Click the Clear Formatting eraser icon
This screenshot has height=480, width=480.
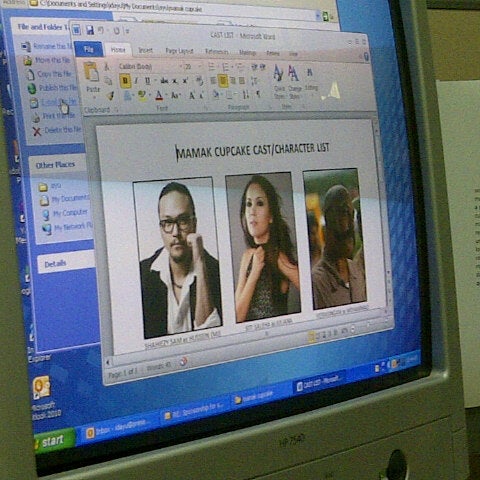200,81
